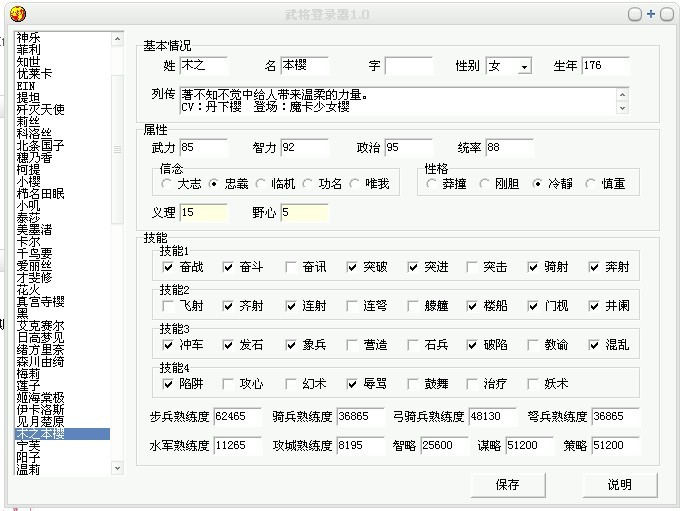Toggle the 幻术 skill checkbox
This screenshot has height=511, width=685.
pyautogui.click(x=290, y=383)
